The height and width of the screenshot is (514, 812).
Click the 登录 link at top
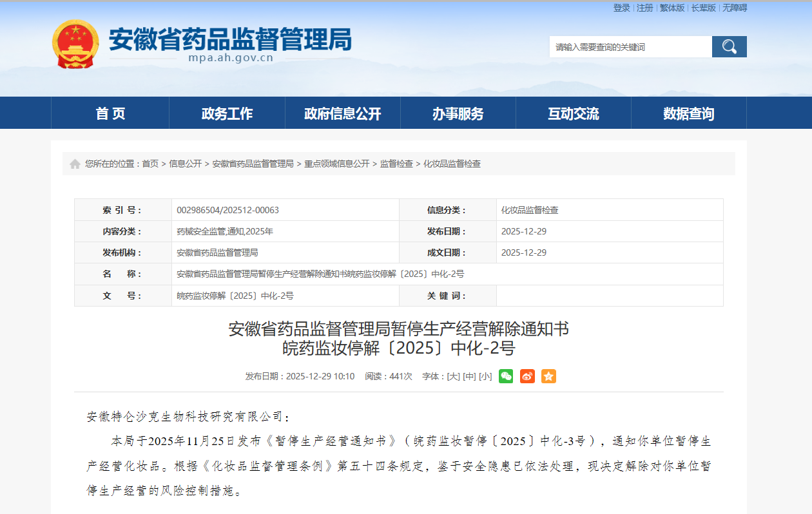coord(622,8)
